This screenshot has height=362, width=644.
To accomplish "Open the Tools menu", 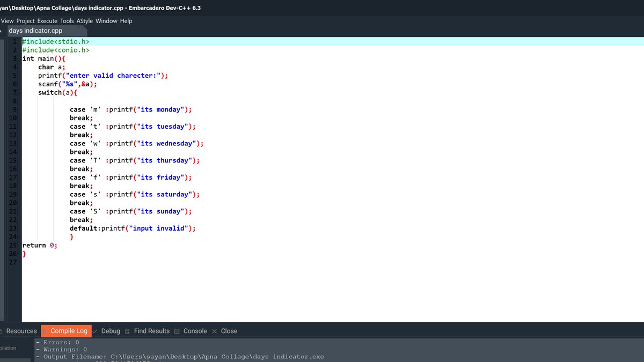I will (x=67, y=21).
